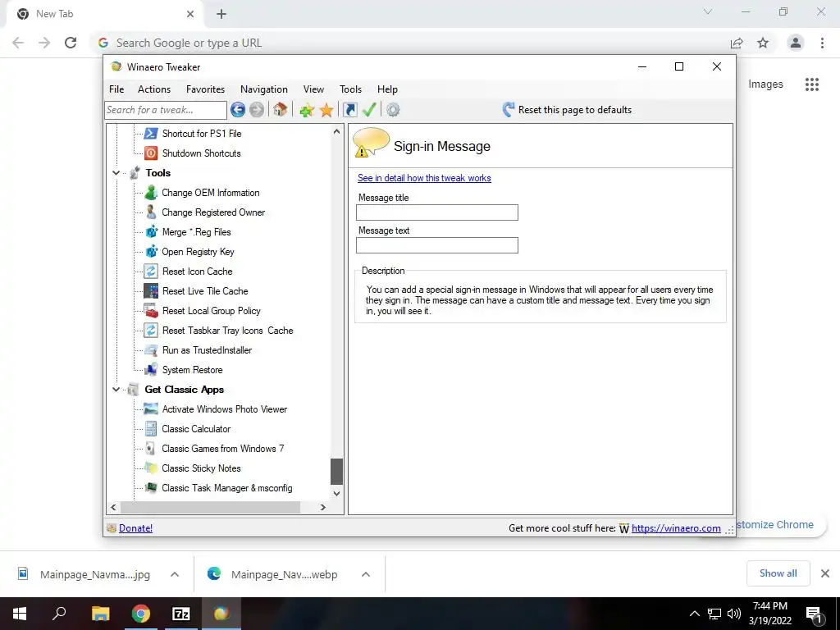840x630 pixels.
Task: Click the System Restore icon
Action: [151, 370]
